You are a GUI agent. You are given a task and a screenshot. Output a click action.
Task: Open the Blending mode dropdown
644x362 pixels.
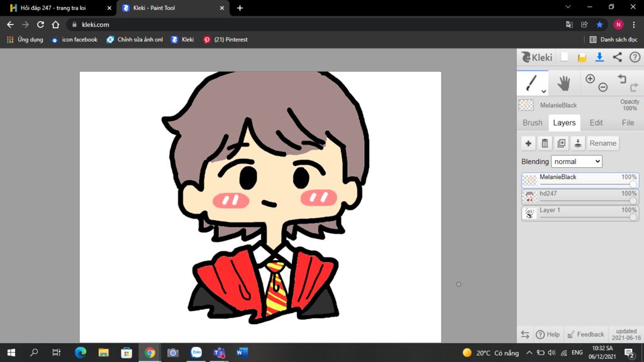click(x=576, y=162)
